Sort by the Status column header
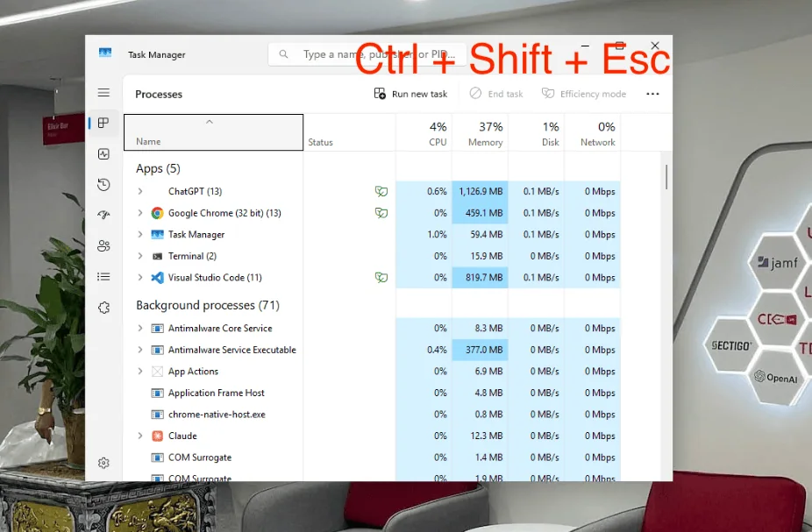This screenshot has width=812, height=532. click(x=350, y=132)
